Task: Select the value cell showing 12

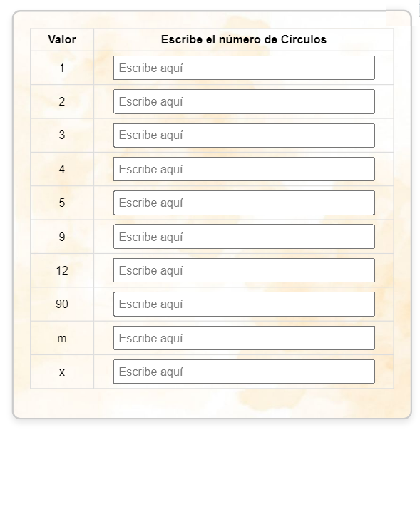Action: pos(62,270)
